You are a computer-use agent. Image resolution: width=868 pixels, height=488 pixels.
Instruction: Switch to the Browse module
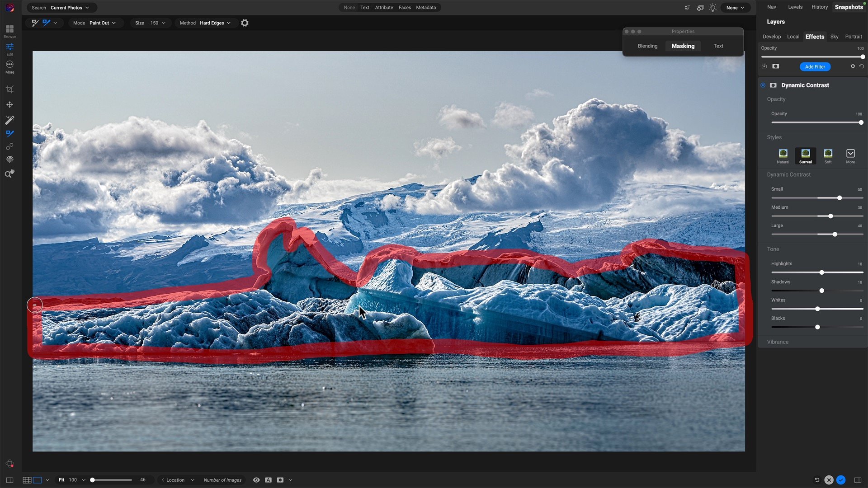tap(9, 30)
